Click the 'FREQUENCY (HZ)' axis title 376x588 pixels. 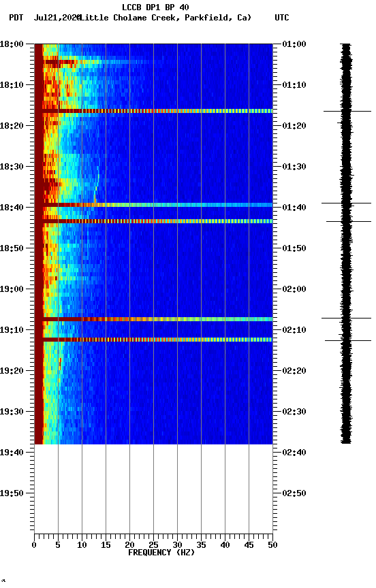(x=161, y=553)
